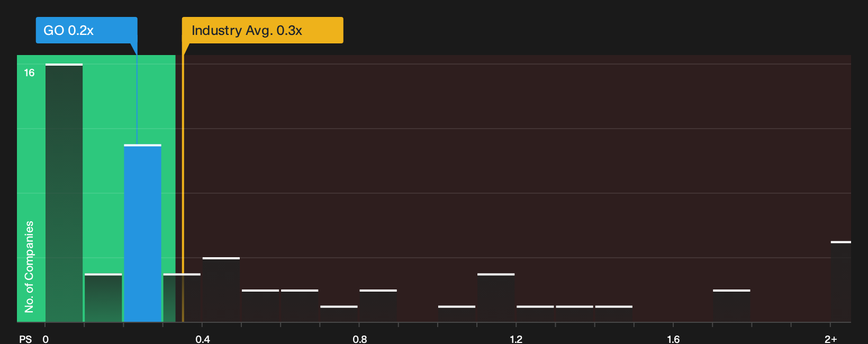Select the blue highlighted GO histogram bar
Viewport: 868px width, 344px height.
(x=143, y=233)
